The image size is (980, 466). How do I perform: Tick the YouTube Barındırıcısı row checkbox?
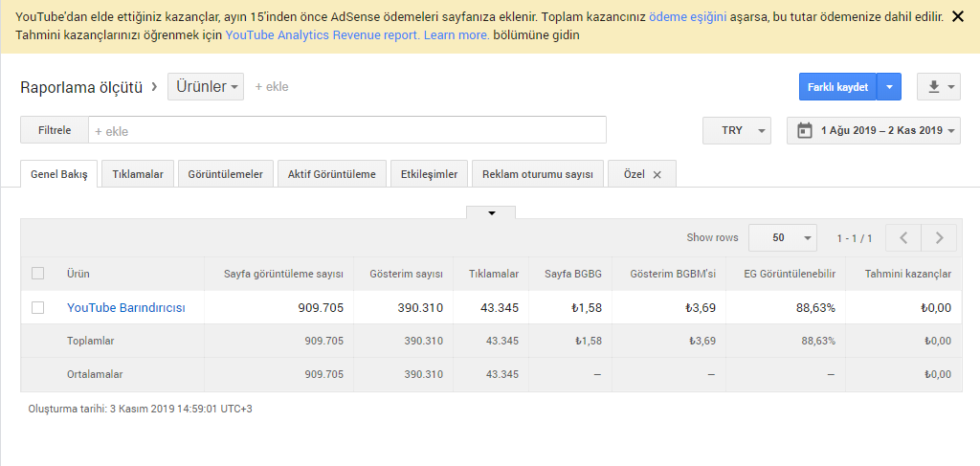pos(37,307)
